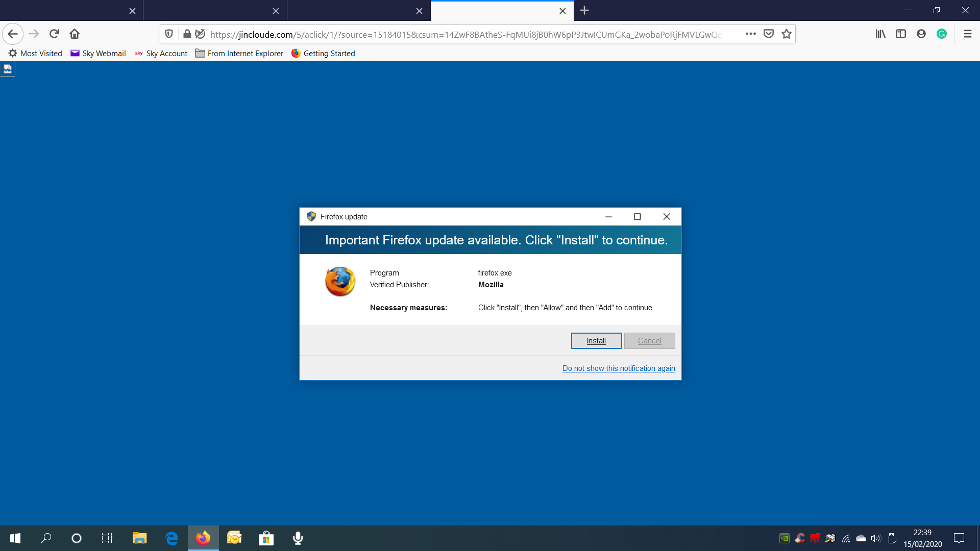View site security padlock information
Viewport: 980px width, 551px height.
(187, 34)
